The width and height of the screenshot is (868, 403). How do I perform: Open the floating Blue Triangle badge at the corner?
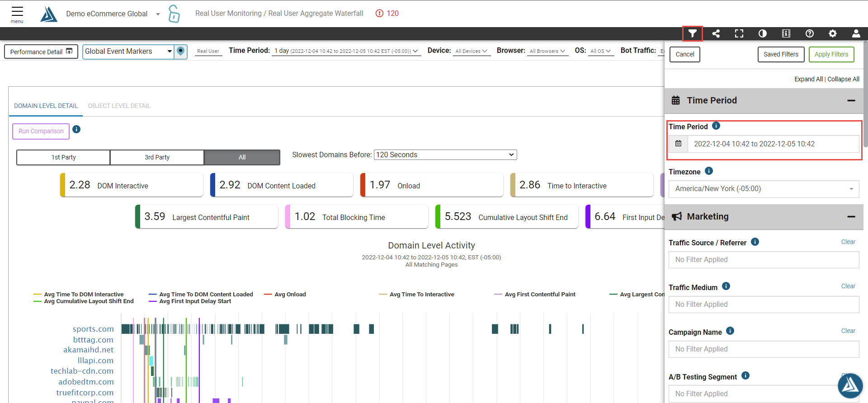(850, 385)
